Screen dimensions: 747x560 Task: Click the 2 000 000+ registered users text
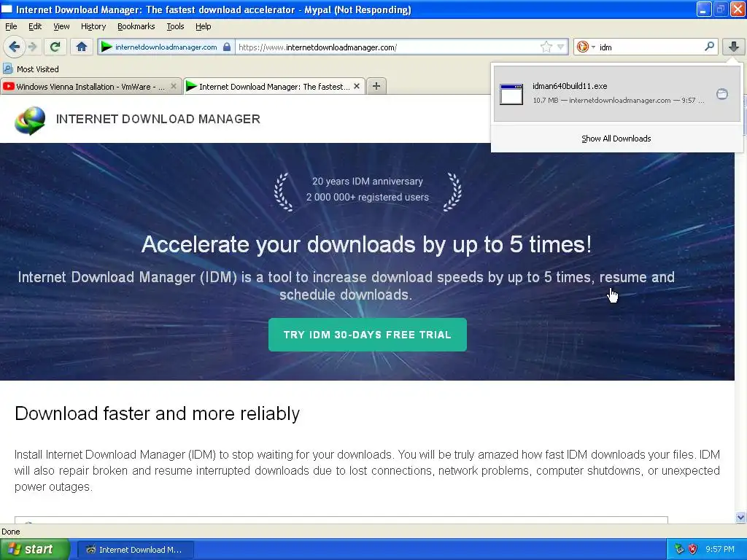(368, 197)
